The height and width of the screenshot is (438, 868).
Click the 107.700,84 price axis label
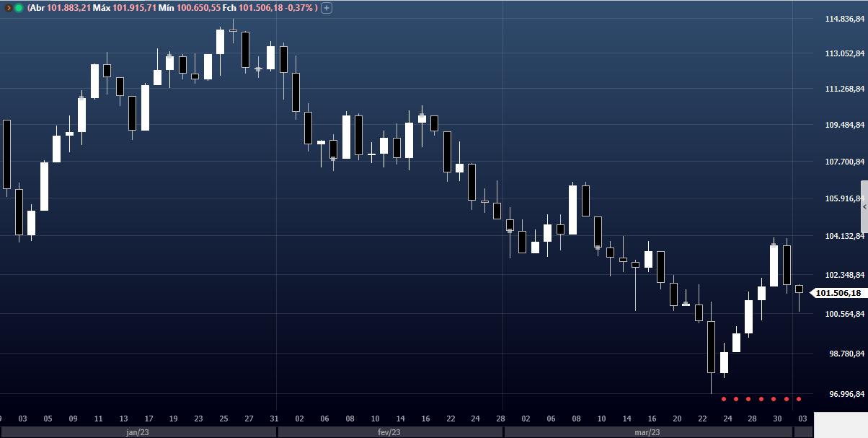tap(844, 162)
